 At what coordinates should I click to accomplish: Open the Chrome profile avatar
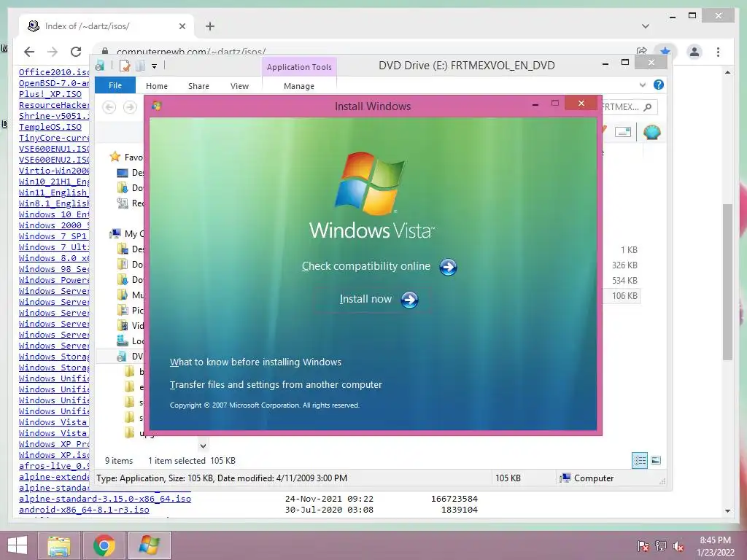694,52
